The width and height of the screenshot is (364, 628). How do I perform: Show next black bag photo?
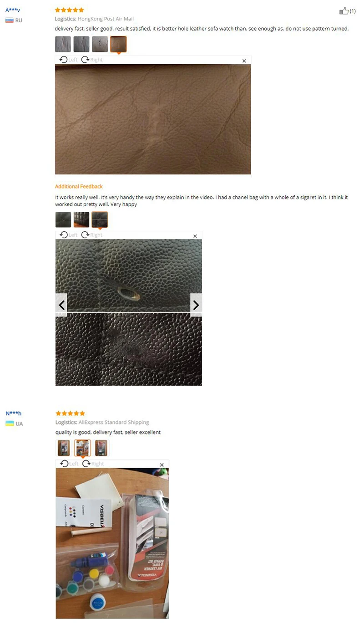pos(196,305)
